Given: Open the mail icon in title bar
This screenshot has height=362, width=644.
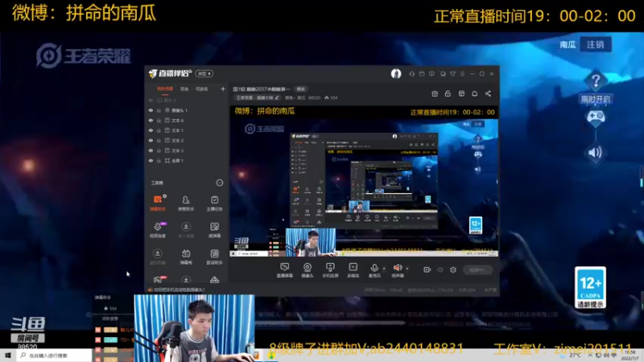Looking at the screenshot, I should click(x=422, y=74).
